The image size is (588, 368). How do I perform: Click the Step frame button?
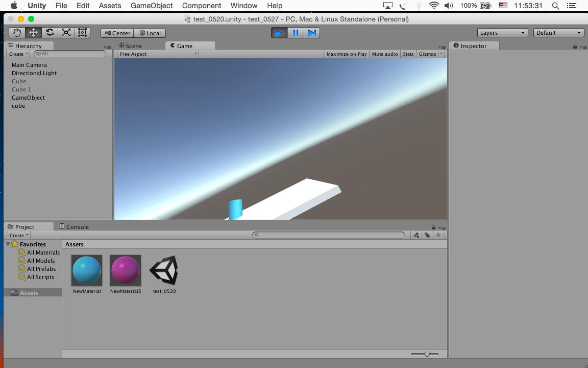312,33
